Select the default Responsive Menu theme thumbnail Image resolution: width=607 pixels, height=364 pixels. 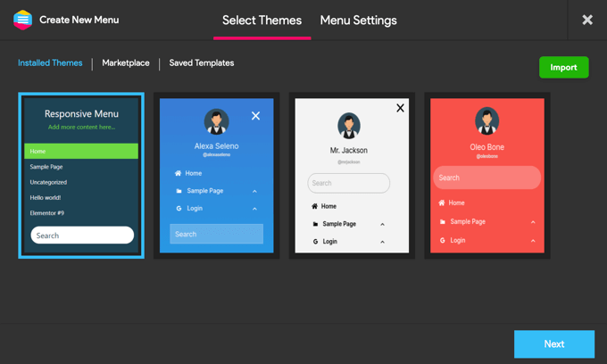pyautogui.click(x=81, y=176)
